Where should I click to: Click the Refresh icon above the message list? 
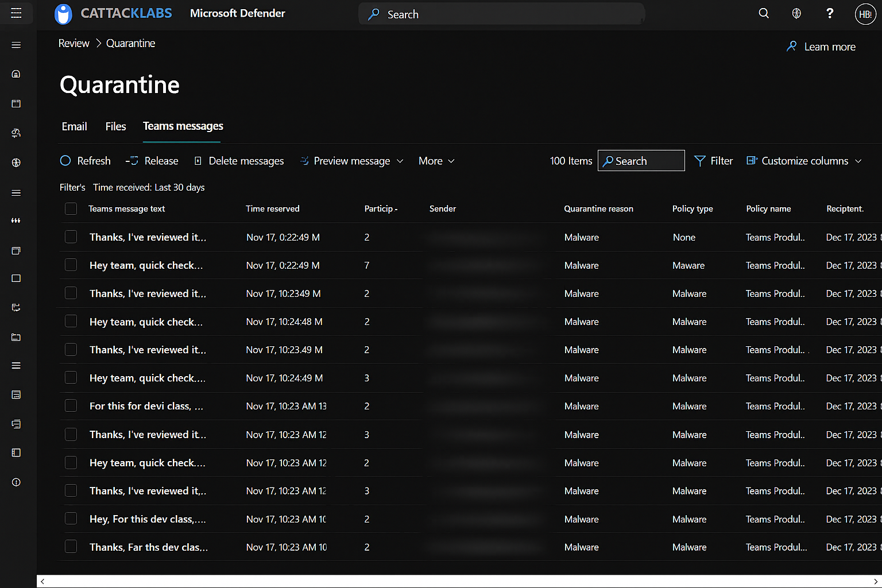pyautogui.click(x=65, y=161)
